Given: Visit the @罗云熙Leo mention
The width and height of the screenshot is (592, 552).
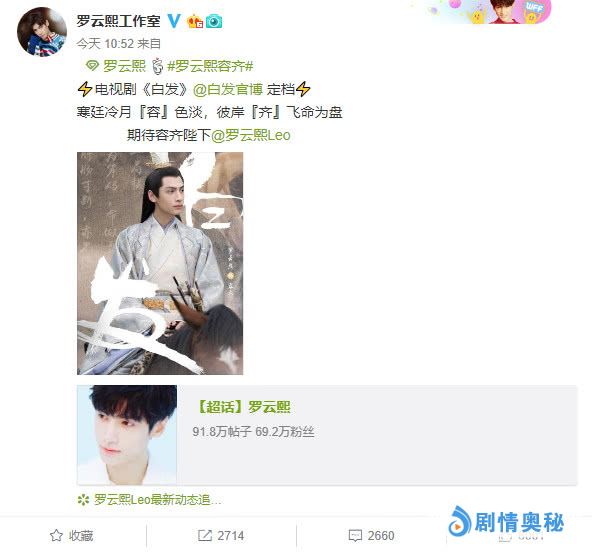Looking at the screenshot, I should coord(251,135).
